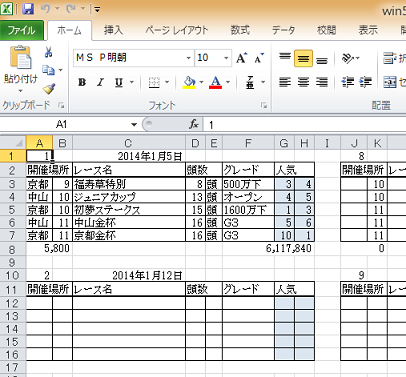Image resolution: width=406 pixels, height=377 pixels.
Task: Switch to the ページレイアウト tab
Action: [x=177, y=30]
